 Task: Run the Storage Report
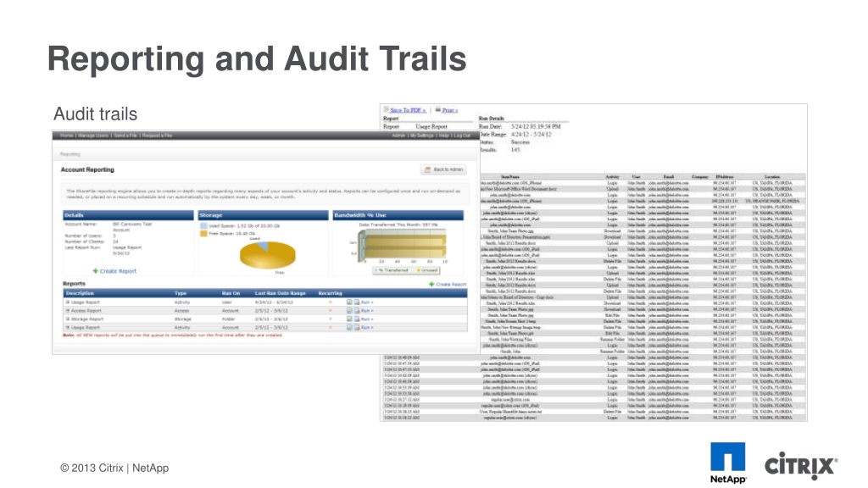click(x=367, y=319)
